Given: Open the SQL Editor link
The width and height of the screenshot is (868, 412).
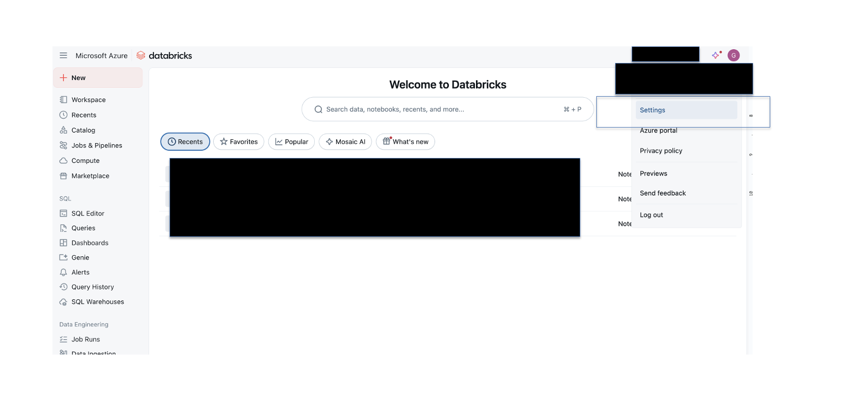Looking at the screenshot, I should click(88, 213).
